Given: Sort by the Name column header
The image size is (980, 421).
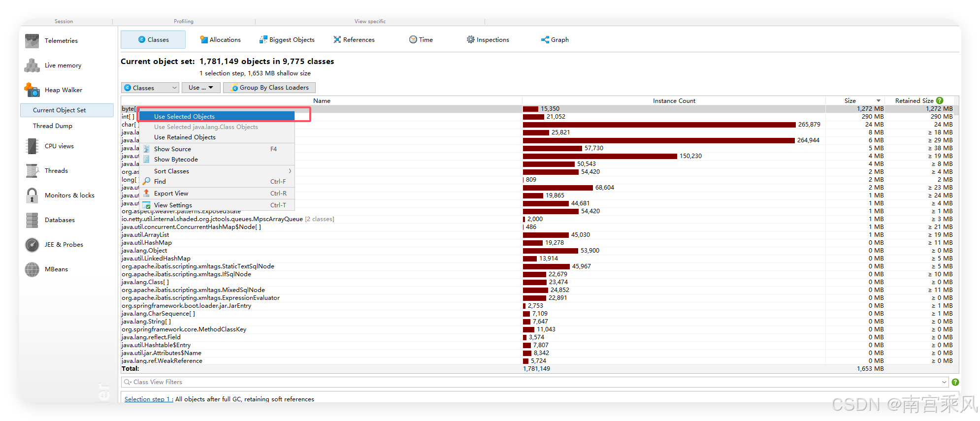Looking at the screenshot, I should (x=322, y=100).
